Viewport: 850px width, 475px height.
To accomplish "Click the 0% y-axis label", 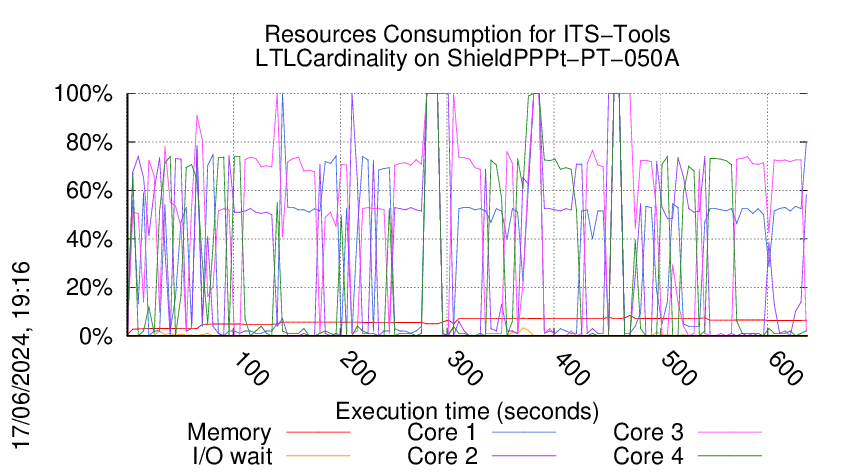I will pos(96,336).
